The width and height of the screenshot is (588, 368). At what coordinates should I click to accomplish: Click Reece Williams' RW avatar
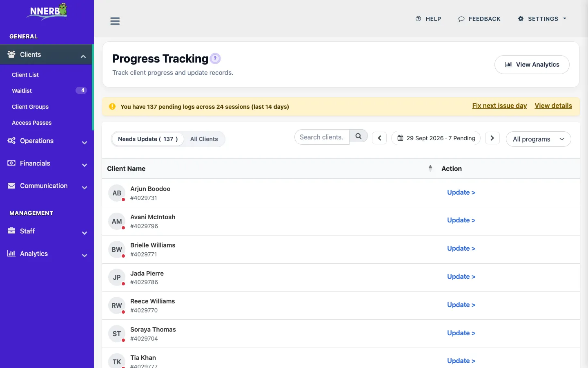point(117,305)
